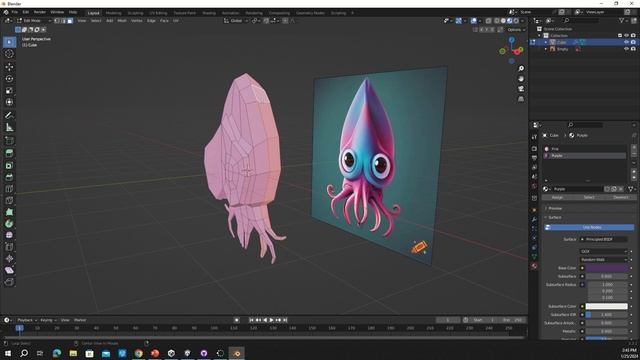
Task: Select the Measure tool
Action: [x=9, y=127]
